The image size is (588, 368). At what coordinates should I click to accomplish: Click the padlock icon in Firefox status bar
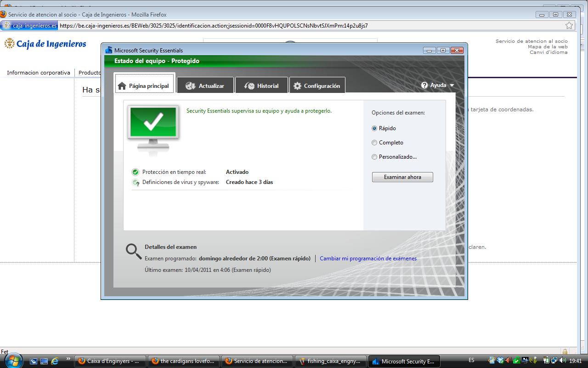[x=565, y=351]
